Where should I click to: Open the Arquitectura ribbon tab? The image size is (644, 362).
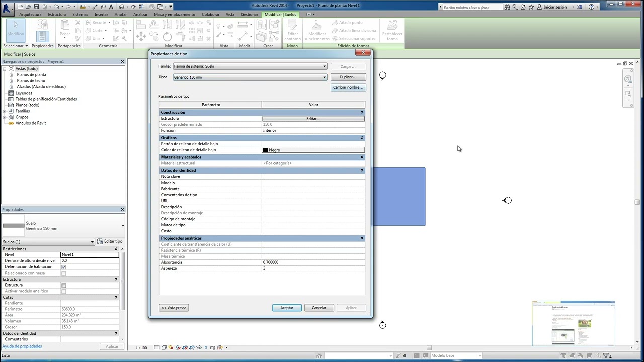(x=30, y=15)
